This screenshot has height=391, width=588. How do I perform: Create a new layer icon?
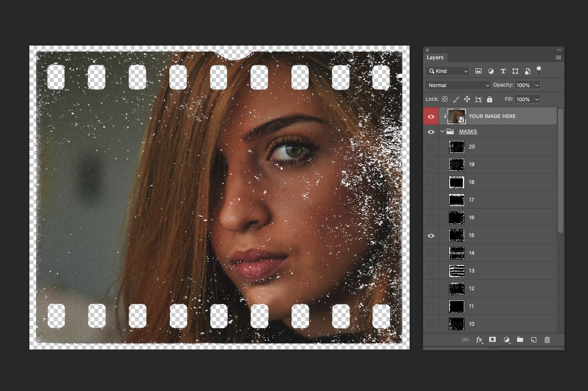tap(534, 340)
